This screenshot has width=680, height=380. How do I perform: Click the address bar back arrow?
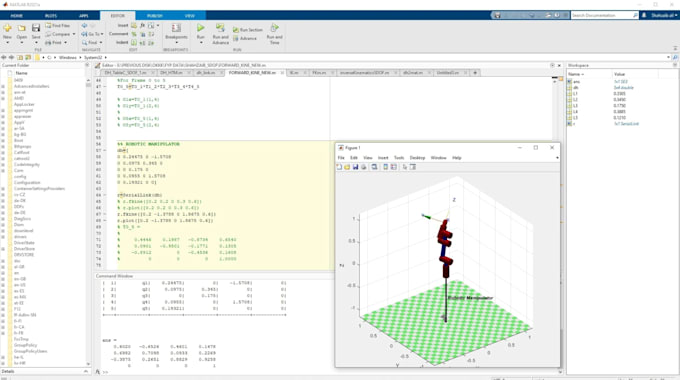4,57
